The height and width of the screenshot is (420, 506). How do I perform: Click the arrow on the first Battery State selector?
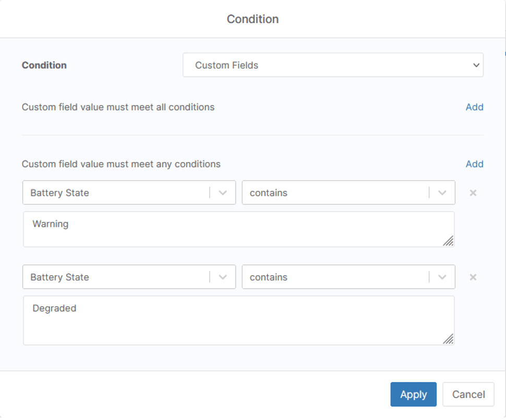click(223, 192)
